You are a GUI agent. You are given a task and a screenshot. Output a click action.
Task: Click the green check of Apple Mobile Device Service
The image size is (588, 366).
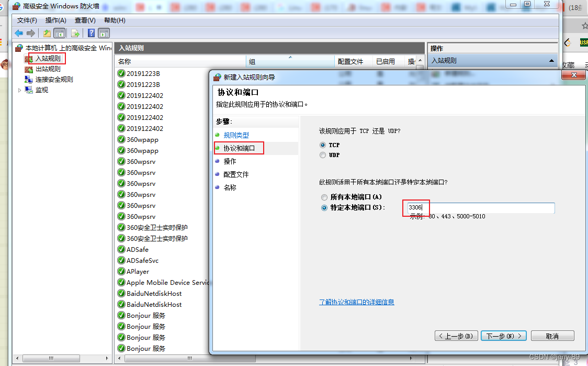[x=121, y=282]
